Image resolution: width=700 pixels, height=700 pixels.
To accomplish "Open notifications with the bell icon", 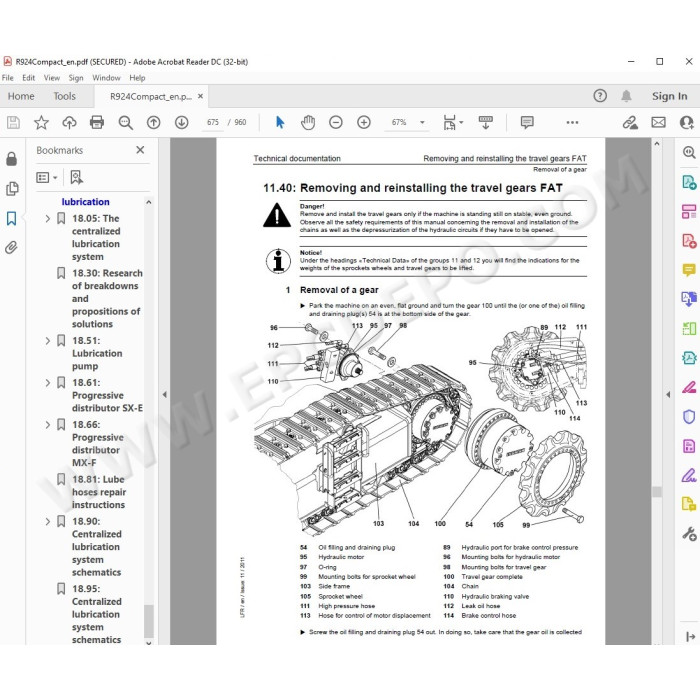I will pos(627,96).
